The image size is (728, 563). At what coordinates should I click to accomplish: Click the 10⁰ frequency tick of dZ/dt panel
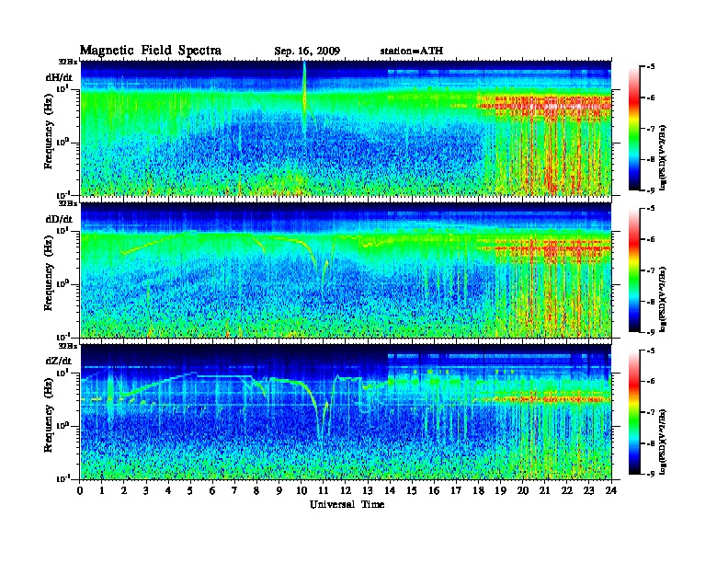63,426
